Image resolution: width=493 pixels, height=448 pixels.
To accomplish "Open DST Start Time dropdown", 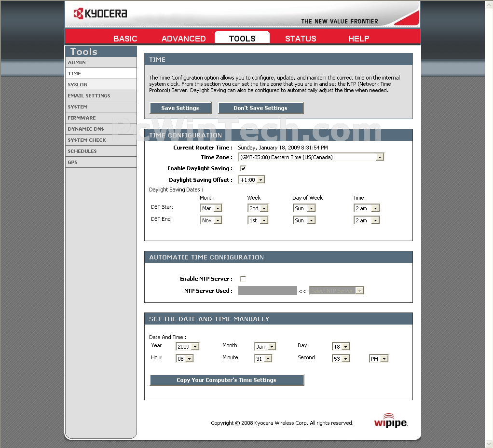I will [x=367, y=208].
